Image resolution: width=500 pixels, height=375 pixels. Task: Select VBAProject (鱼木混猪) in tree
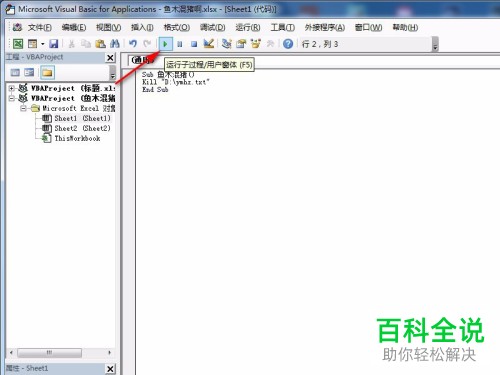pyautogui.click(x=73, y=98)
